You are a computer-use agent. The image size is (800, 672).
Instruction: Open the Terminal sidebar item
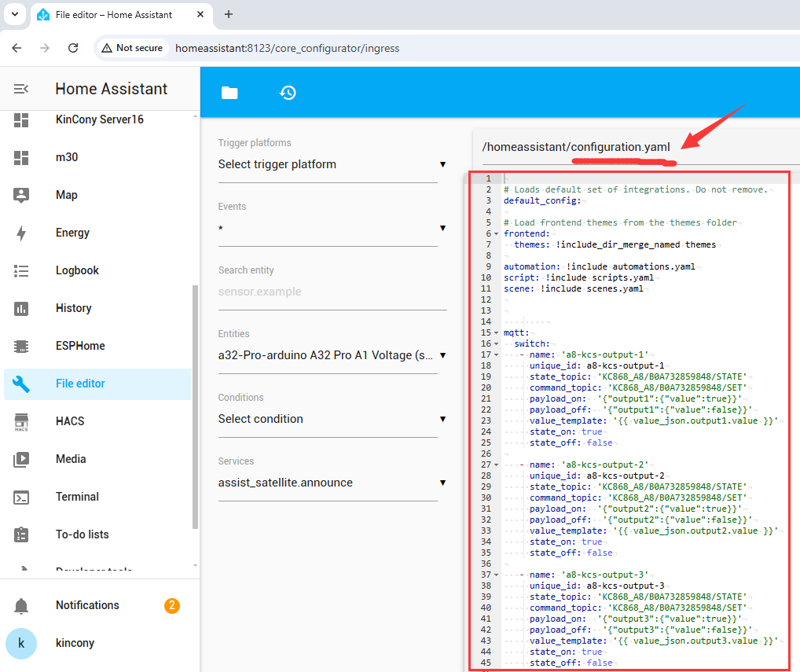pos(77,497)
